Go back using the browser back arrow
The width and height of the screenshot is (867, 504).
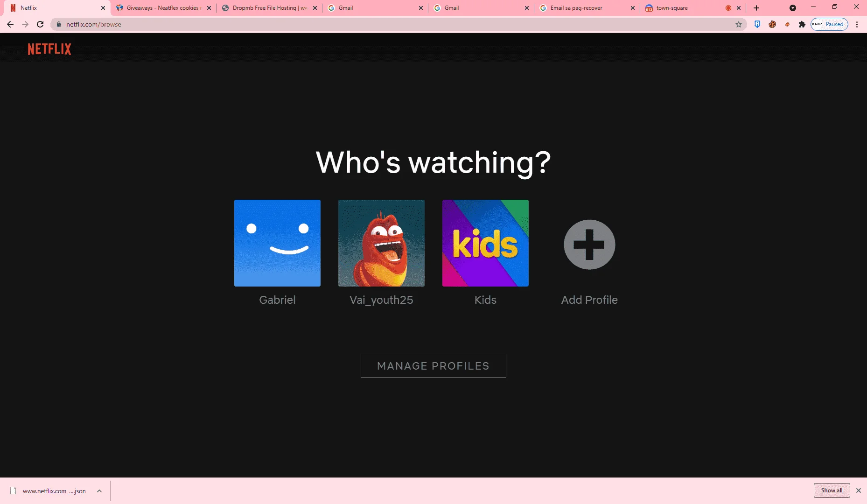[10, 24]
